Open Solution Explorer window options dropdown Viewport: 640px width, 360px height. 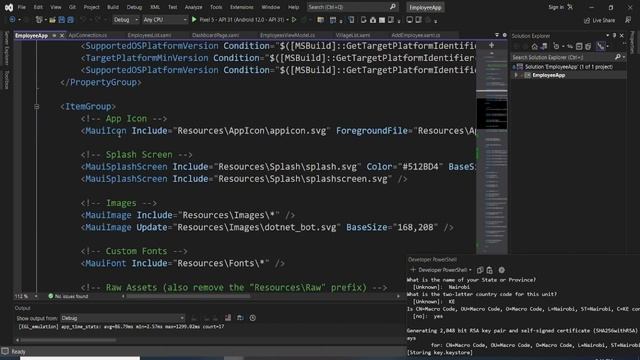607,36
